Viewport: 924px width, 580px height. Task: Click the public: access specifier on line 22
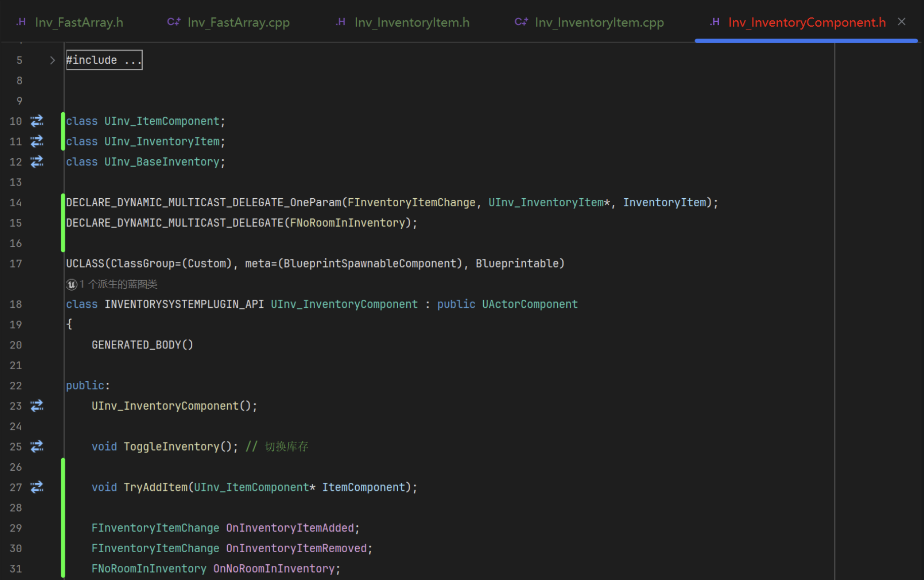point(88,386)
